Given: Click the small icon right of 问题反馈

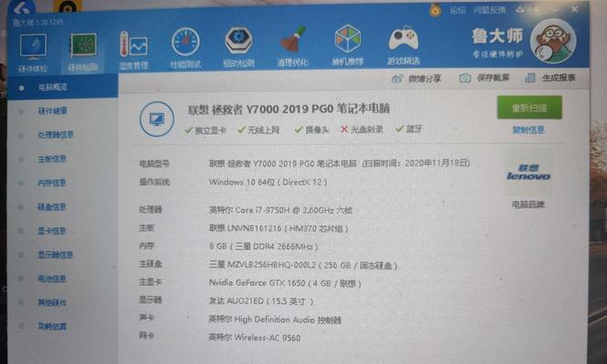Looking at the screenshot, I should click(520, 9).
